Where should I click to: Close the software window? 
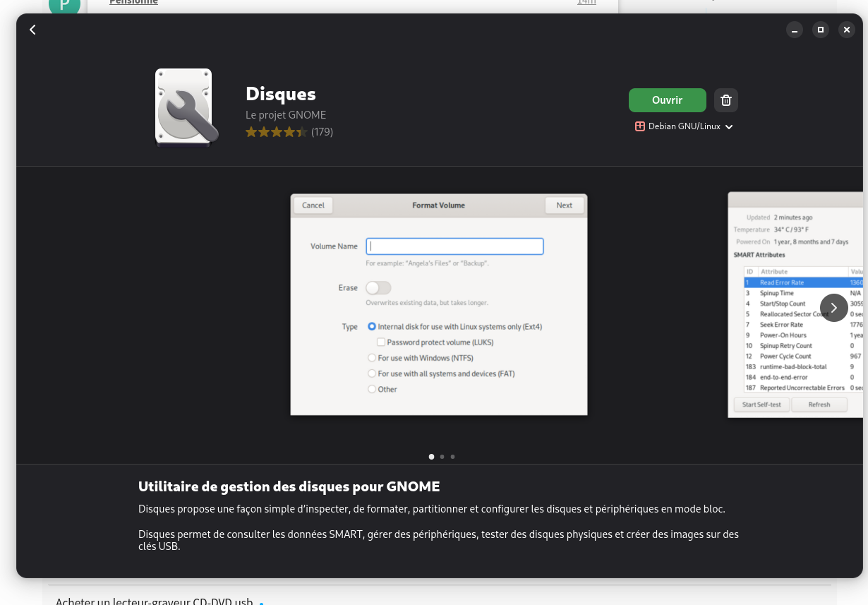847,30
